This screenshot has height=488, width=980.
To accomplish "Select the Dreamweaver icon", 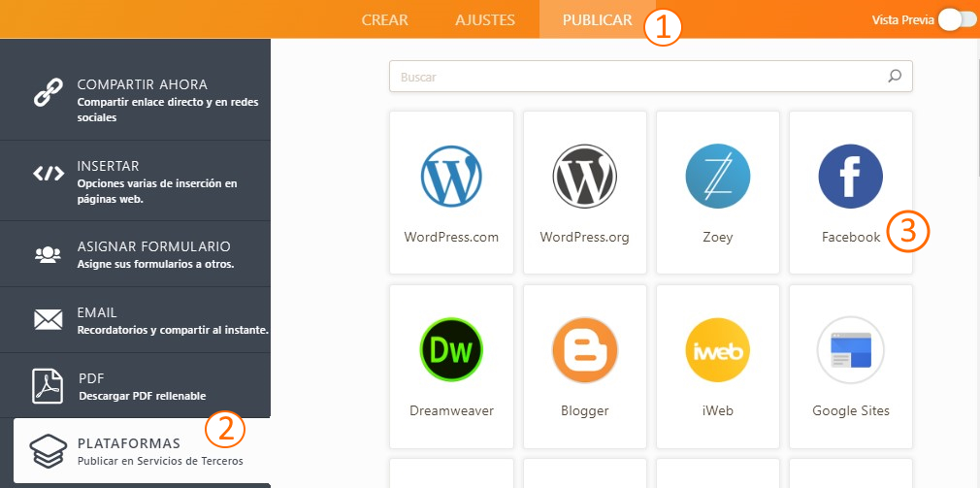I will pos(451,350).
